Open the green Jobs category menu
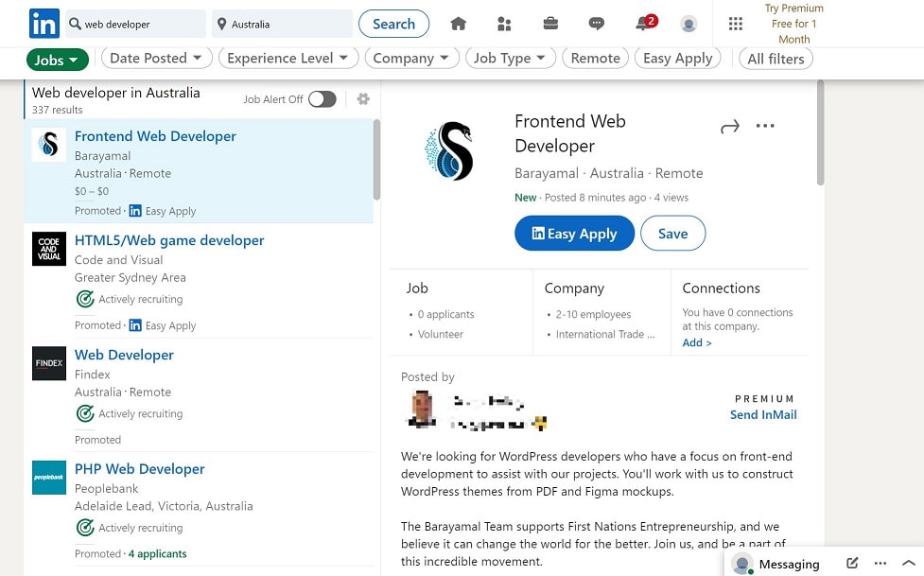Viewport: 924px width, 576px height. [x=57, y=60]
